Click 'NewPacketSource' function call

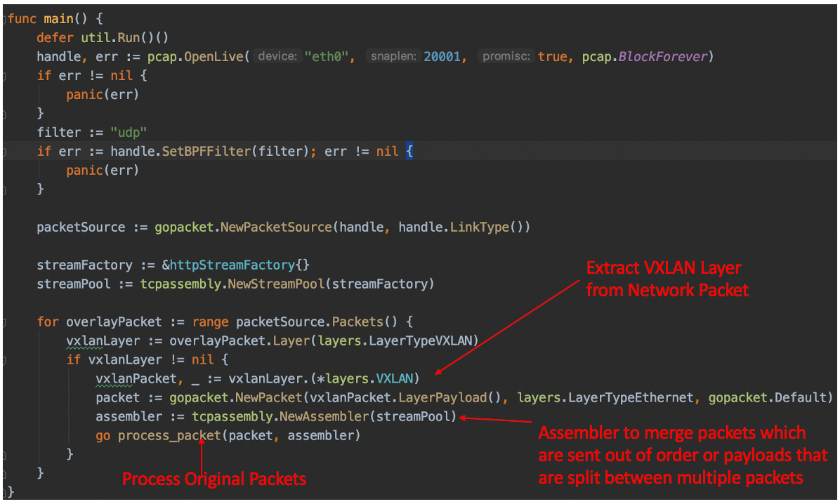pos(276,227)
